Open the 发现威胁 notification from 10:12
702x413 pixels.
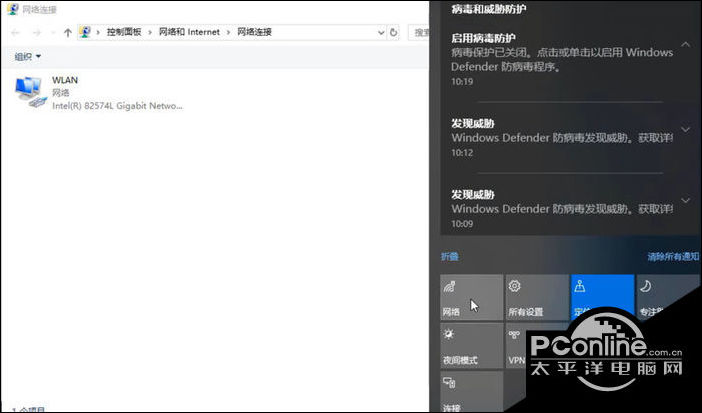pos(562,138)
